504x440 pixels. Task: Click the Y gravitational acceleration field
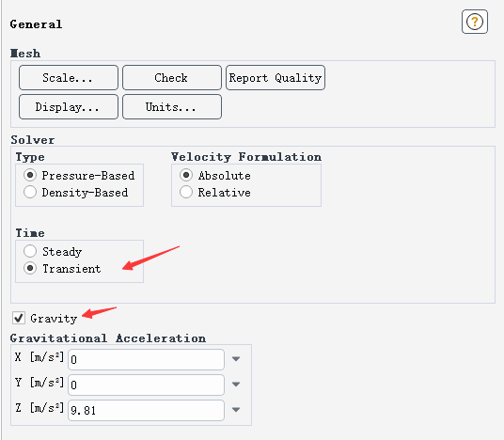[x=146, y=385]
